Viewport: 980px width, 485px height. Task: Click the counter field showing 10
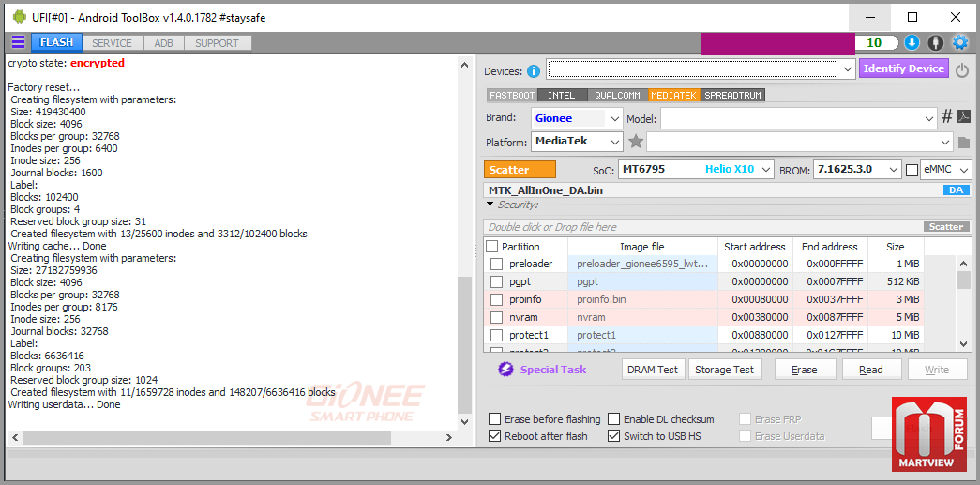(x=877, y=42)
